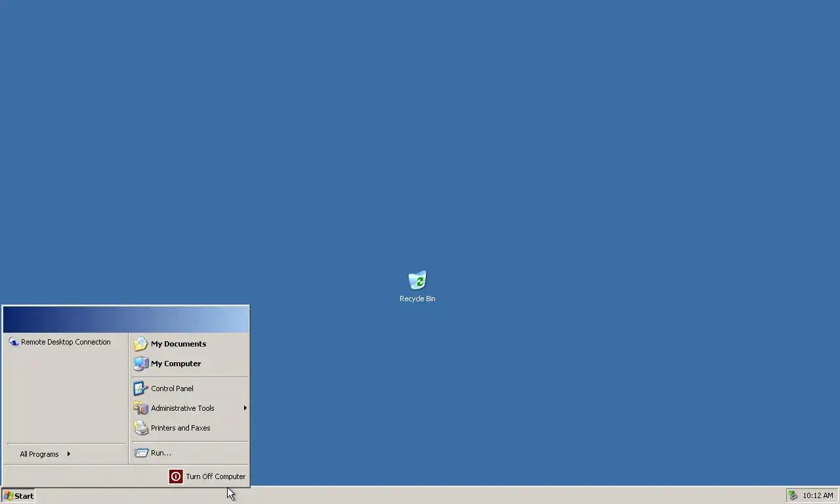Viewport: 840px width, 504px height.
Task: Expand the All Programs arrow
Action: (x=68, y=454)
